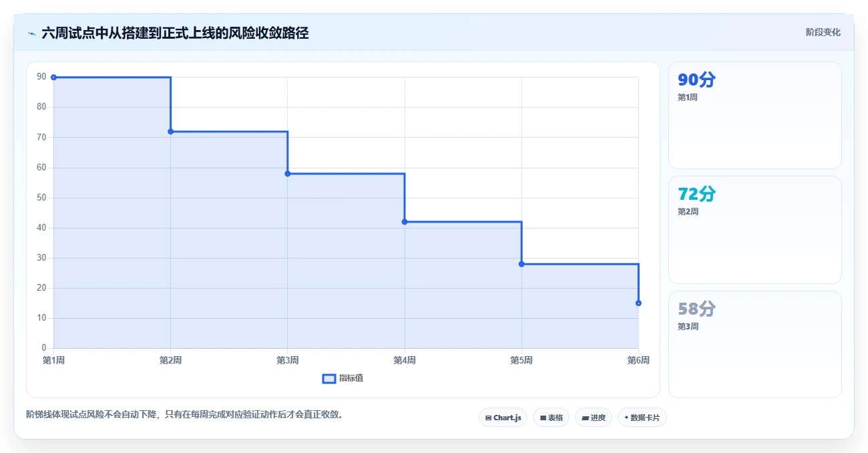868x453 pixels.
Task: Open the 72分 data card
Action: [755, 230]
